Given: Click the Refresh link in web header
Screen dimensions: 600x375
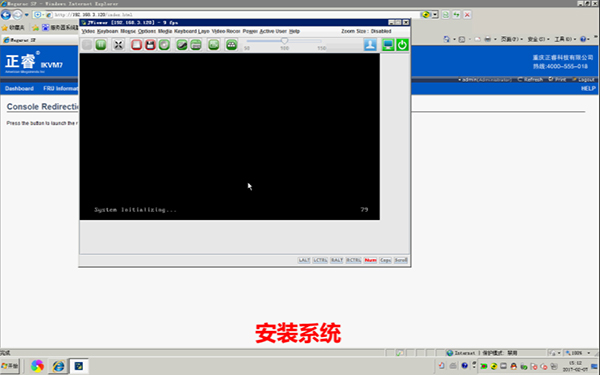Looking at the screenshot, I should point(530,80).
